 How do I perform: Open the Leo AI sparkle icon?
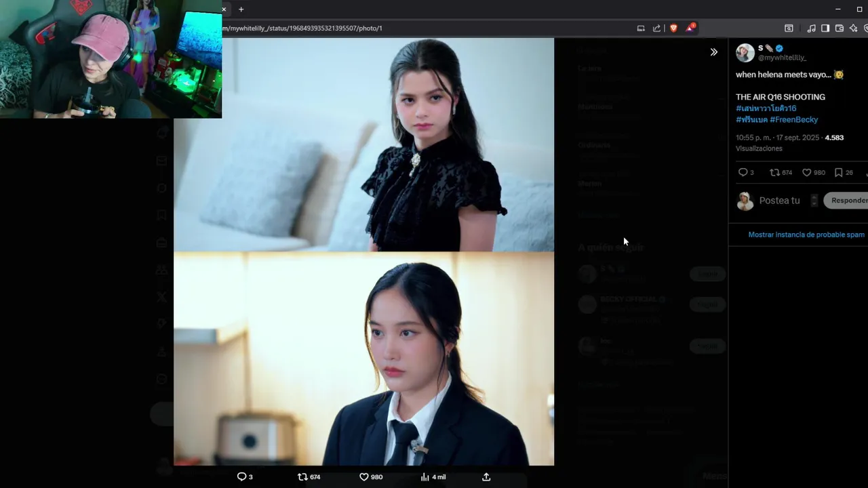(853, 28)
